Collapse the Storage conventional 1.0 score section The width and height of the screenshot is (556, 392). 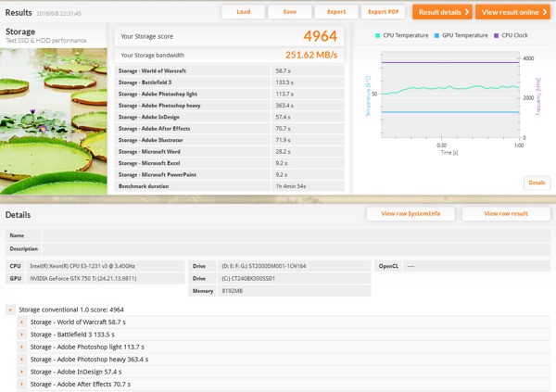[11, 310]
